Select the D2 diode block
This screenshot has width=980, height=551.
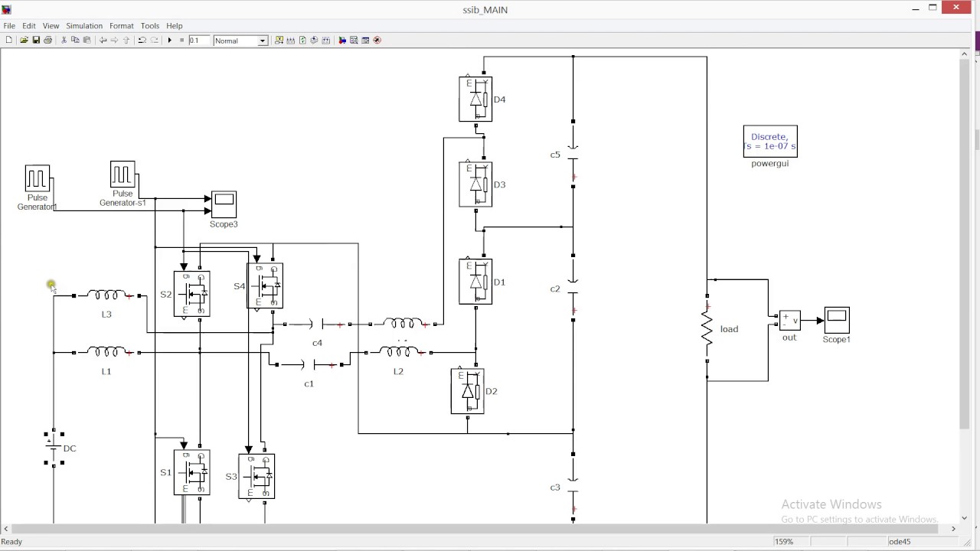[467, 392]
